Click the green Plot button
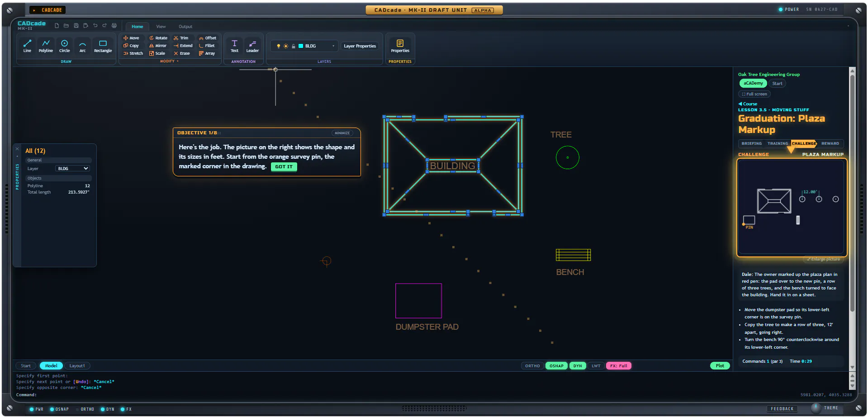This screenshot has width=868, height=417. click(720, 366)
